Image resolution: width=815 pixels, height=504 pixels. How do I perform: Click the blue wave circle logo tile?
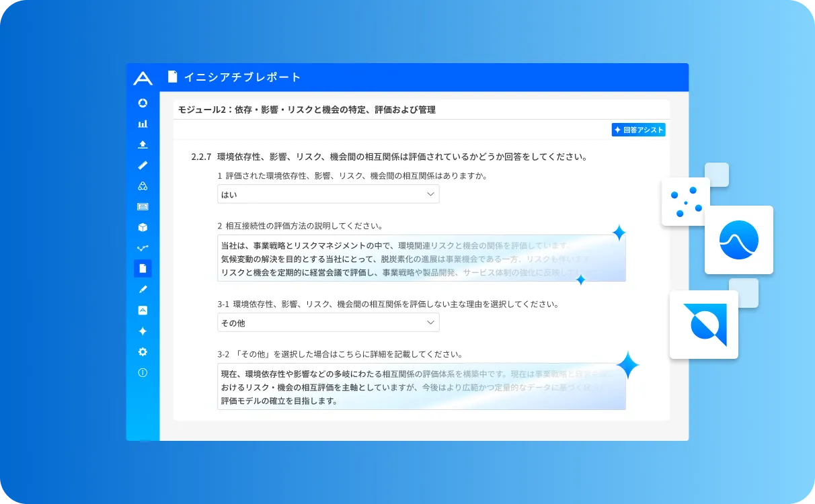[738, 240]
